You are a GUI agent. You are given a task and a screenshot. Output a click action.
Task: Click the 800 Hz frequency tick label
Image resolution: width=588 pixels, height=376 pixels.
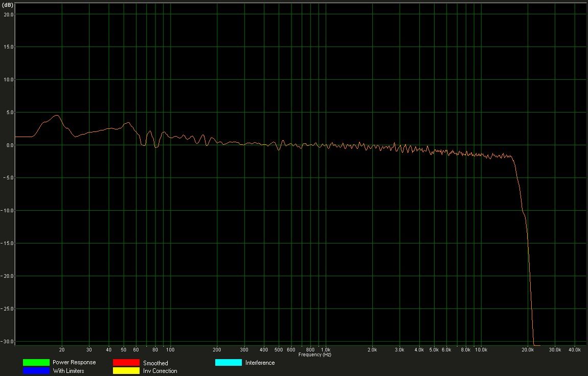pyautogui.click(x=310, y=350)
